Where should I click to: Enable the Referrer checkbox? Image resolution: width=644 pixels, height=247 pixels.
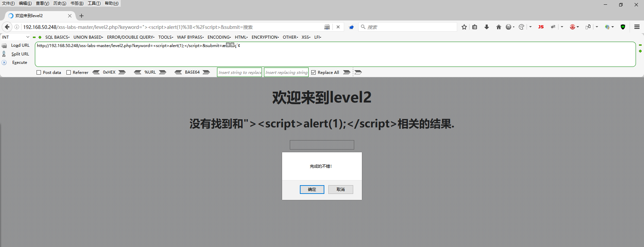click(x=69, y=73)
